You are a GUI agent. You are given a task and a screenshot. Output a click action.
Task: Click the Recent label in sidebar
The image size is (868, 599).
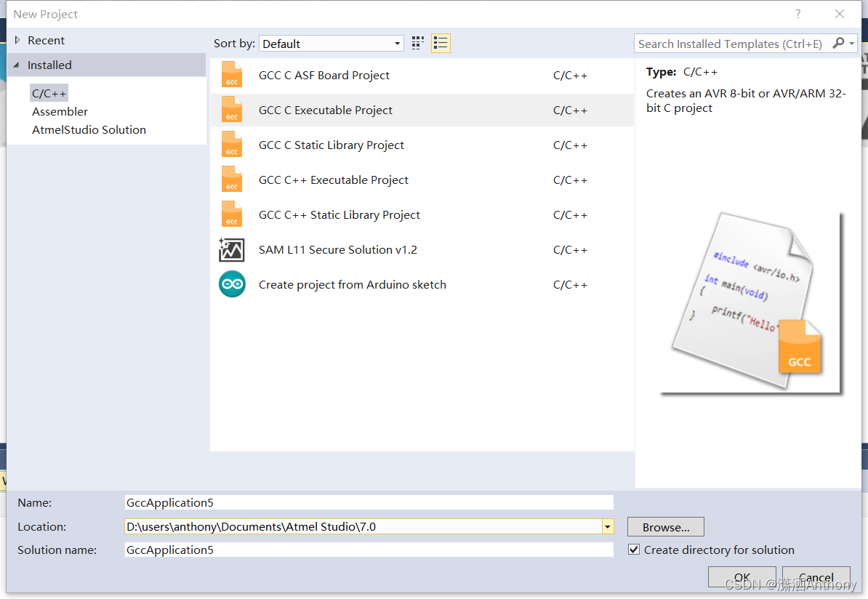[46, 41]
